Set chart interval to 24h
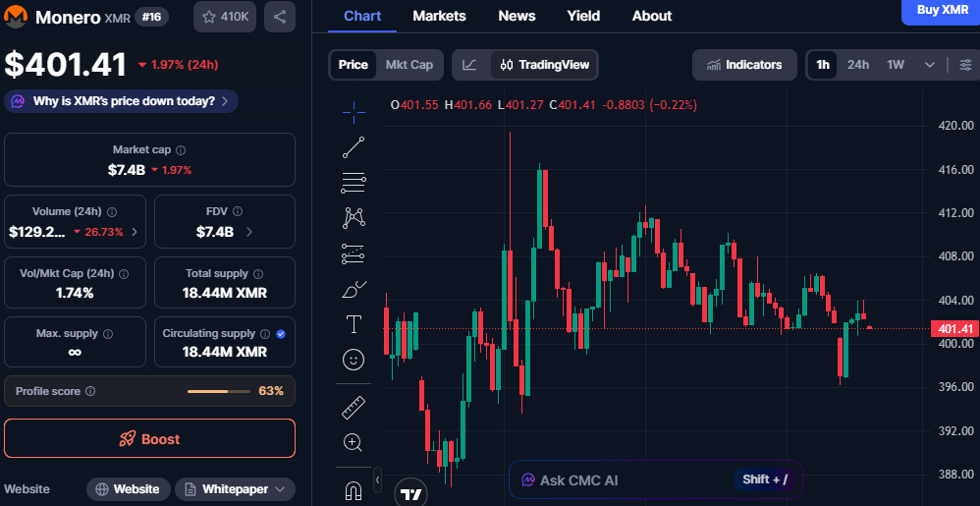Screen dimensions: 980x506 (858, 65)
